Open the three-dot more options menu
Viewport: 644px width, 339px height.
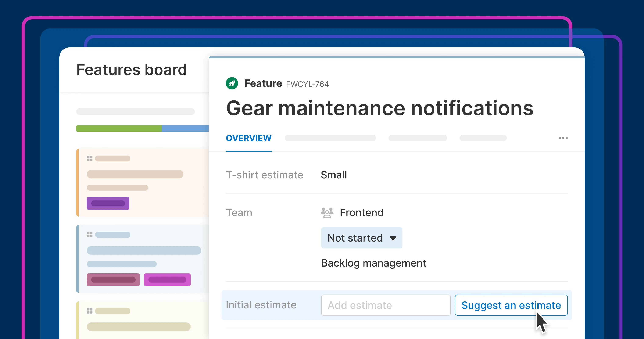[563, 138]
